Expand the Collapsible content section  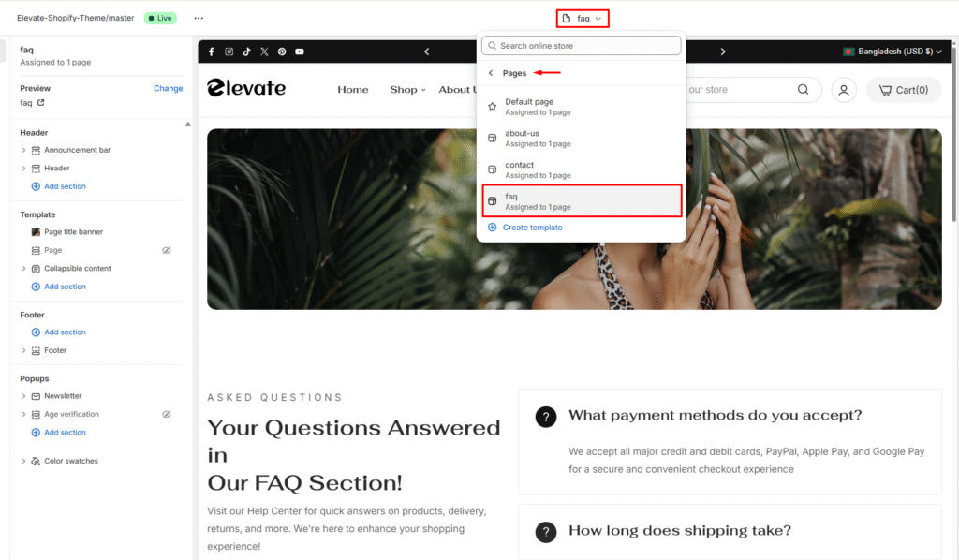pyautogui.click(x=23, y=269)
